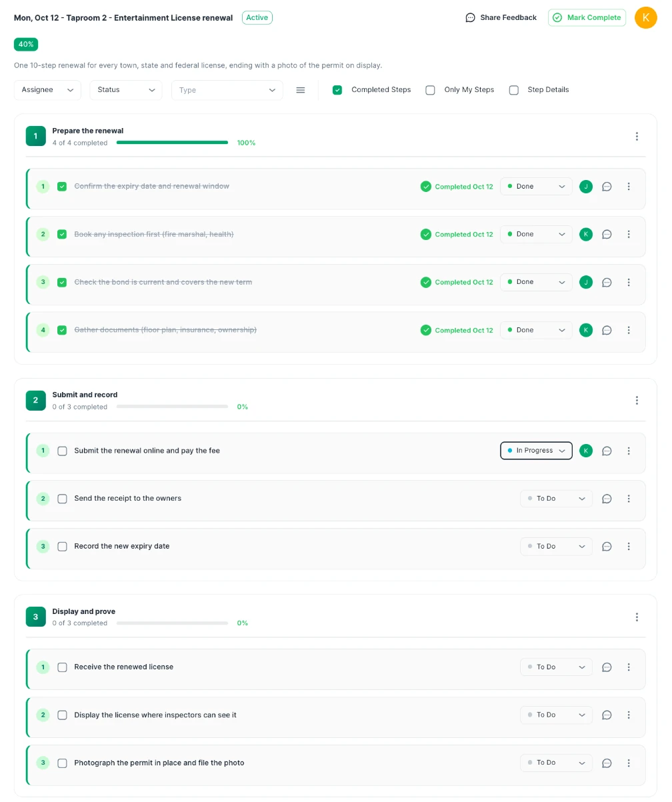Open the Assignee filter dropdown
The width and height of the screenshot is (672, 802).
pyautogui.click(x=47, y=90)
